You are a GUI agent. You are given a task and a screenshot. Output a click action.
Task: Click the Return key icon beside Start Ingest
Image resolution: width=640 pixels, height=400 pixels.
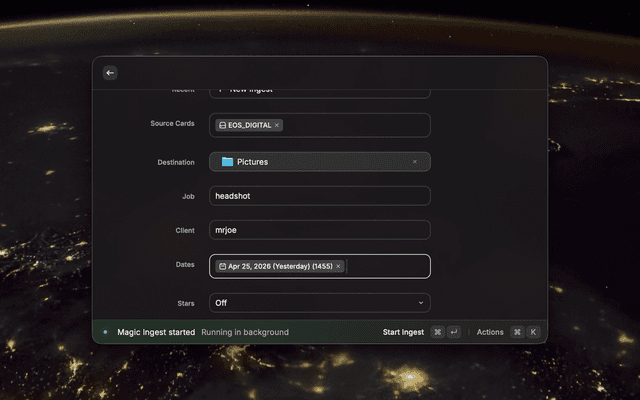pos(454,332)
